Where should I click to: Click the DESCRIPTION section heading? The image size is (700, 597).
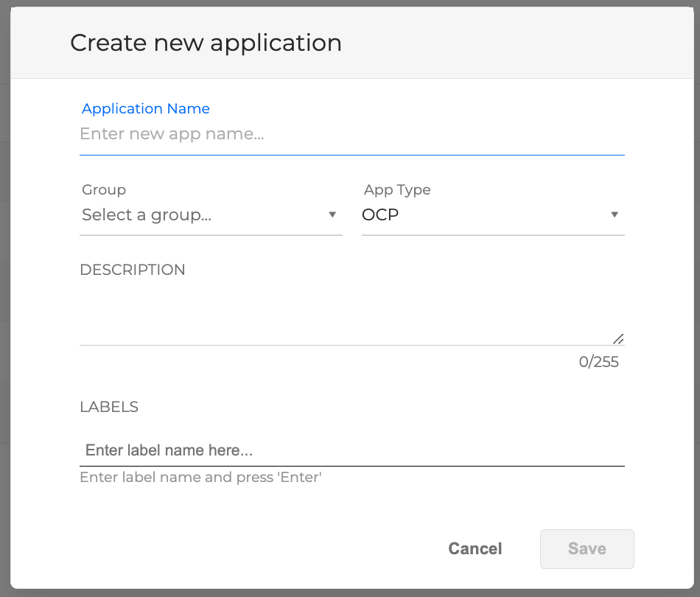(x=133, y=270)
